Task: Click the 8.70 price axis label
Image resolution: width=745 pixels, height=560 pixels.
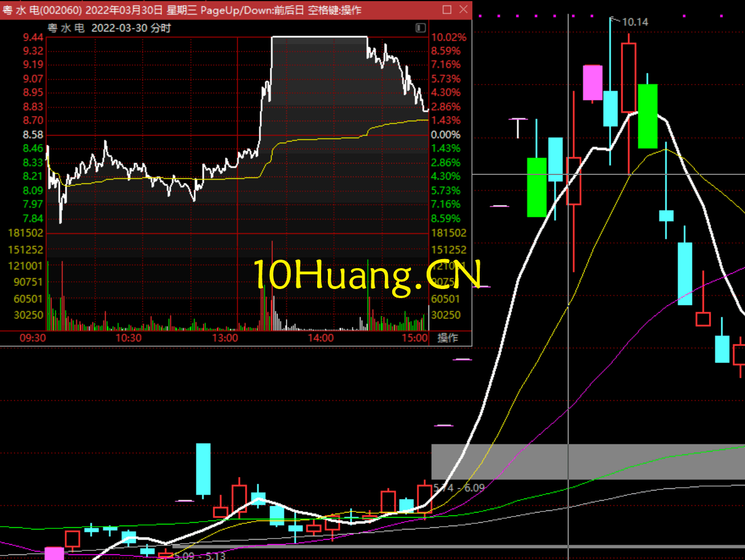Action: point(33,120)
